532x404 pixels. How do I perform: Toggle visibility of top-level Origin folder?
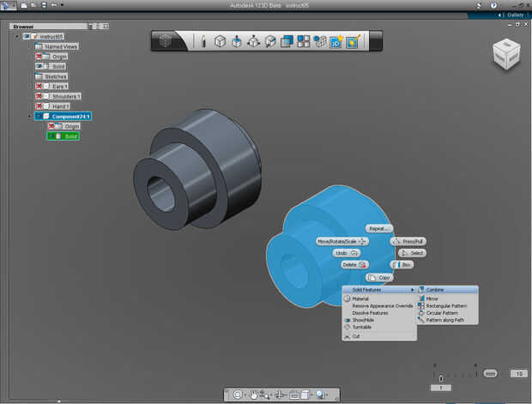point(39,57)
